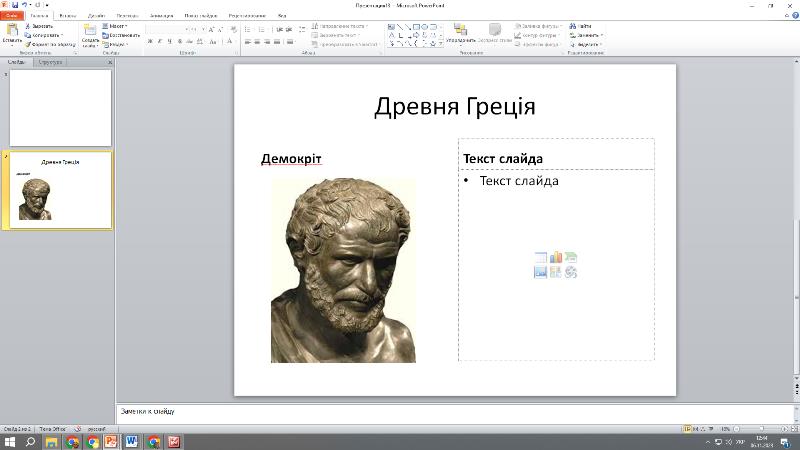Switch to the Insert (Вставка) ribbon tab
The image size is (800, 450).
pos(67,16)
